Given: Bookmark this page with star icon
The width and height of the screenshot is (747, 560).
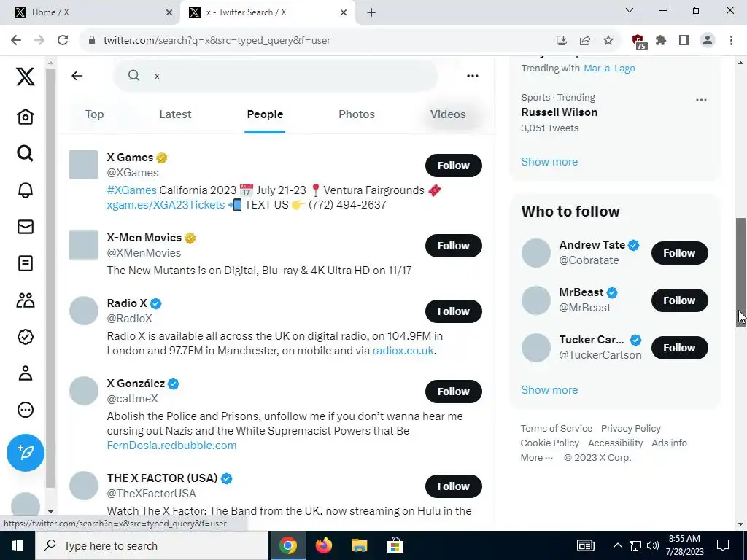Looking at the screenshot, I should (608, 41).
